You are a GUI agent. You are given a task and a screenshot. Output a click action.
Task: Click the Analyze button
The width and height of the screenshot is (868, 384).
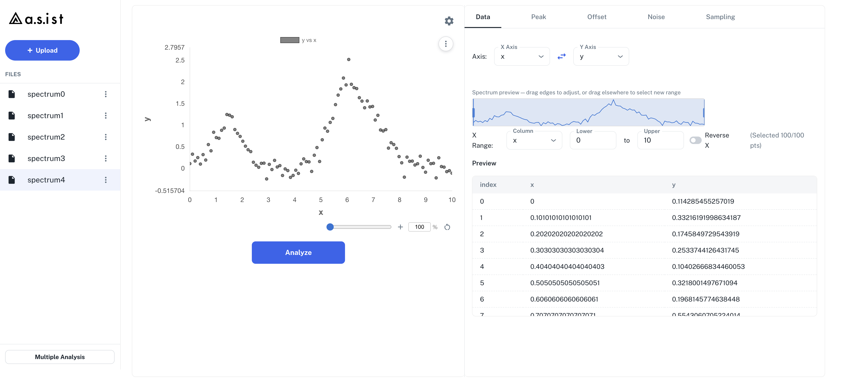coord(298,253)
